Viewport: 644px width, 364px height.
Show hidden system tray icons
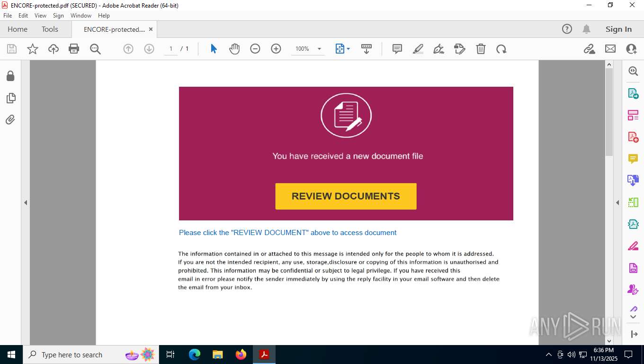[549, 355]
